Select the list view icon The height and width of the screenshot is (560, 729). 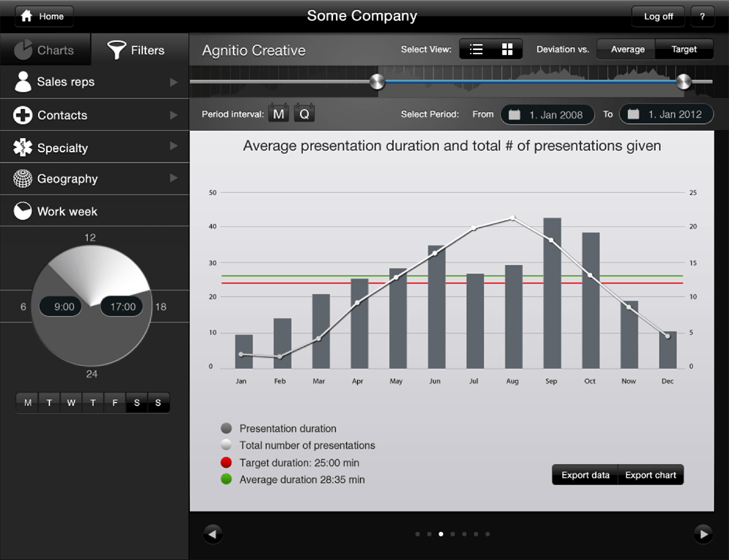(x=476, y=50)
